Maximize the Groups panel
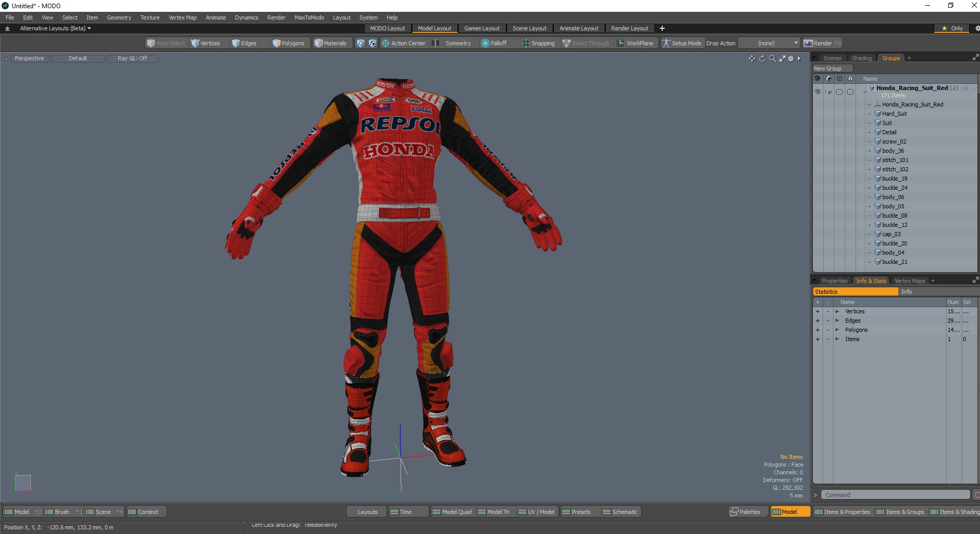Screen dimensions: 980x534 coord(975,58)
